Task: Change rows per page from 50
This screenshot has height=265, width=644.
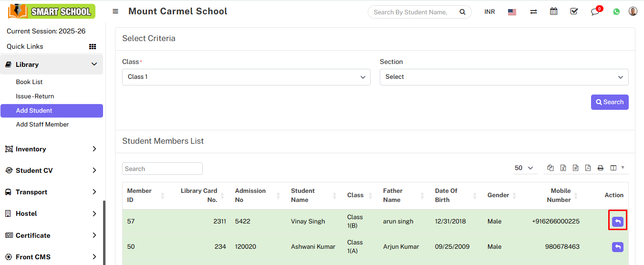Action: 524,168
